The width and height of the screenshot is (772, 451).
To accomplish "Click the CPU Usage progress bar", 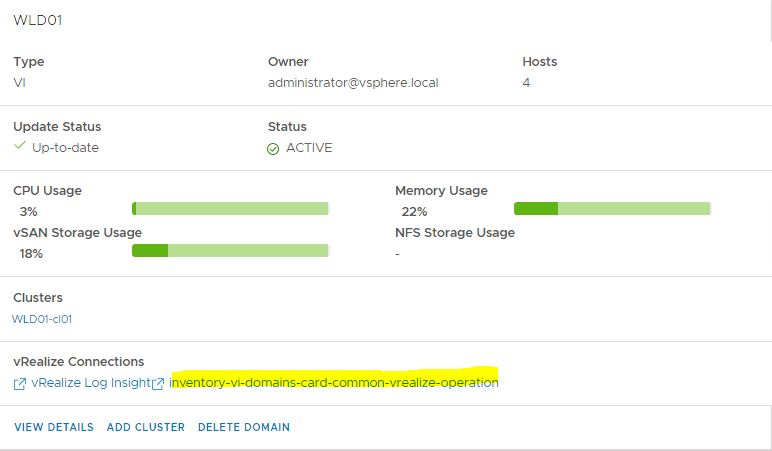I will (x=230, y=208).
